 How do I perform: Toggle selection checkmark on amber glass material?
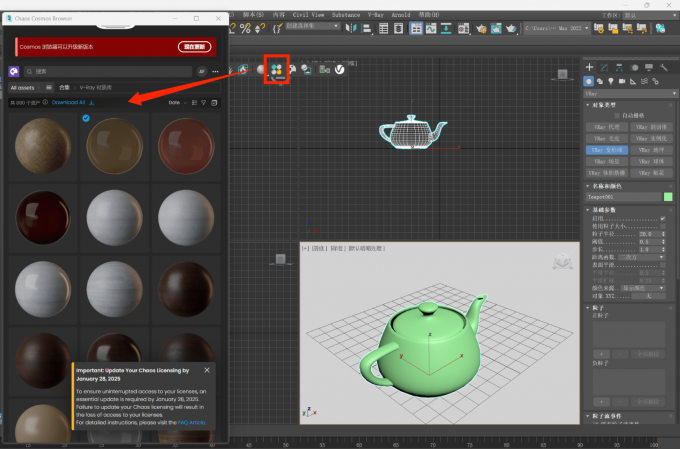click(86, 118)
